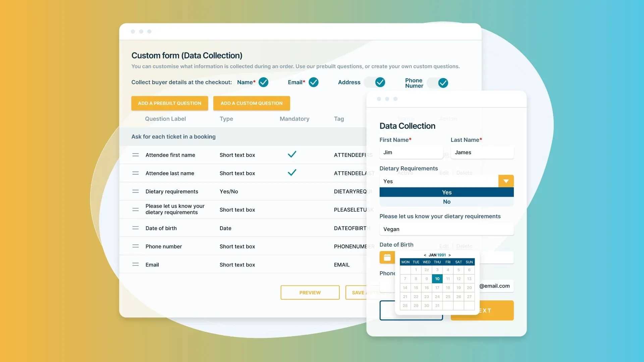Click ADD A PREBUILT QUESTION button
Viewport: 644px width, 362px height.
[x=169, y=103]
